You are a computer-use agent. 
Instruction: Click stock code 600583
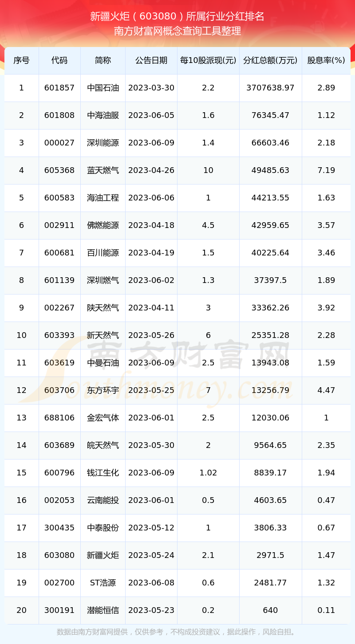(59, 198)
